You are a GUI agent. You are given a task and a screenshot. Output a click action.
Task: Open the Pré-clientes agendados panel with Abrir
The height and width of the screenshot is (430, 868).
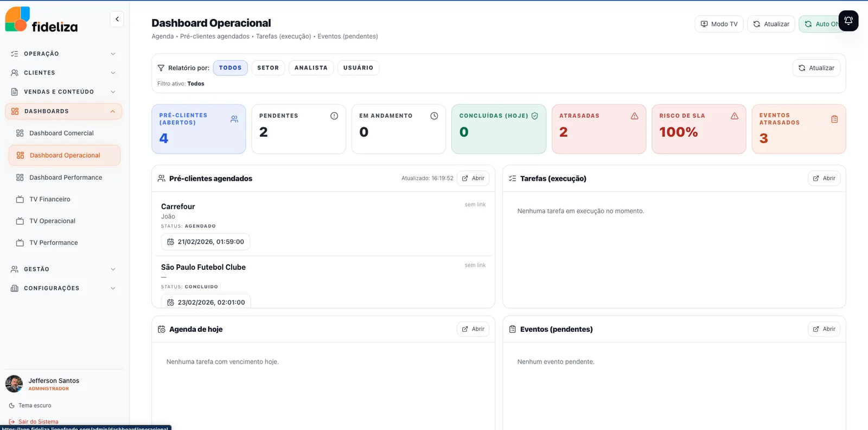pyautogui.click(x=473, y=178)
